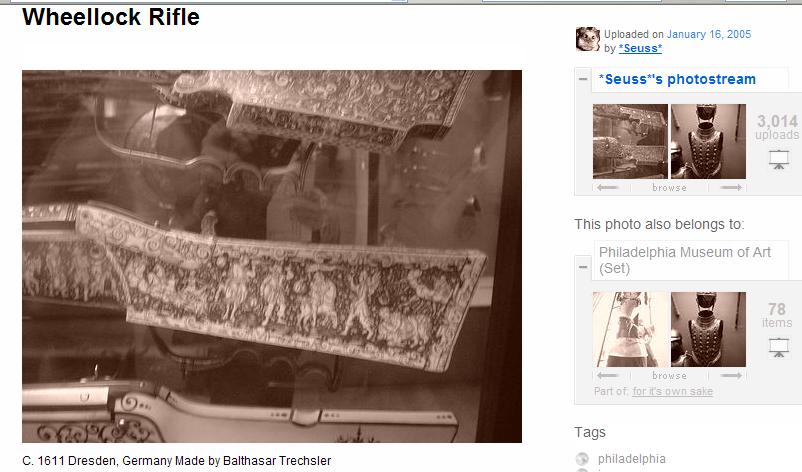802x472 pixels.
Task: Collapse the *Seuss*'s photostream panel
Action: click(x=583, y=79)
